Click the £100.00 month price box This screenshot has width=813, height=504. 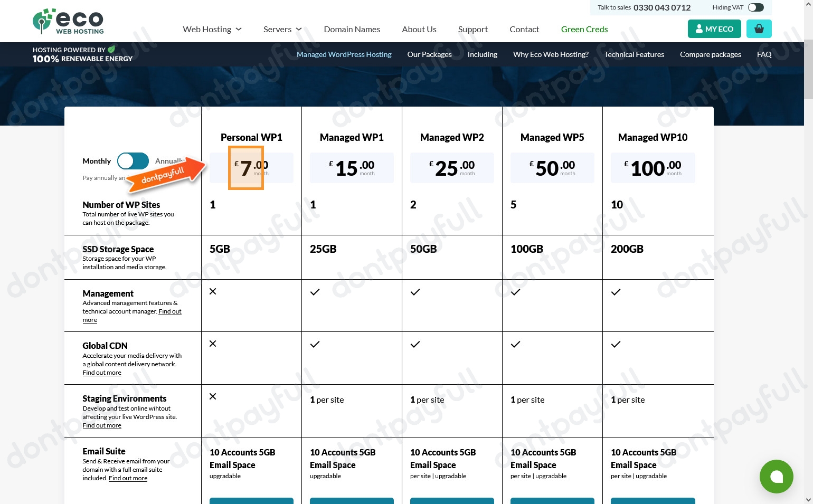point(653,168)
